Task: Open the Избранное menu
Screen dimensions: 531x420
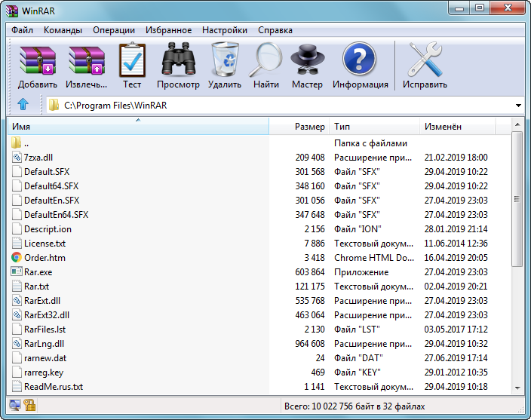Action: 169,30
